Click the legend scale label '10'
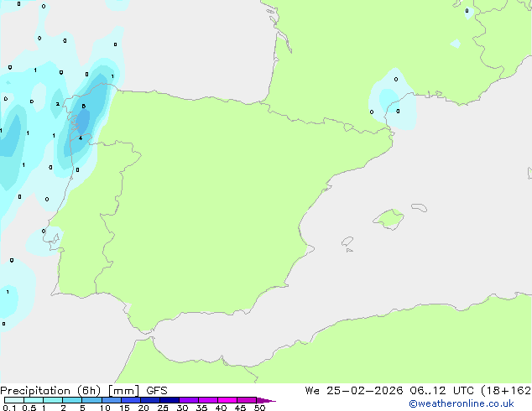 [105, 408]
